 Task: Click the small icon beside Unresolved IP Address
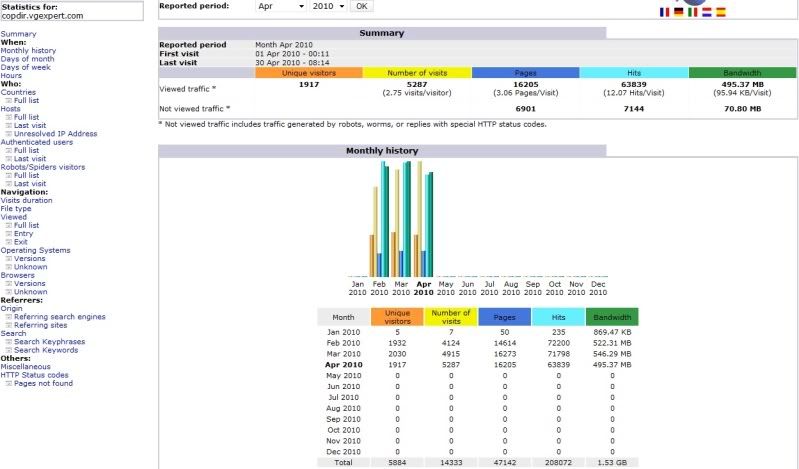[9, 133]
